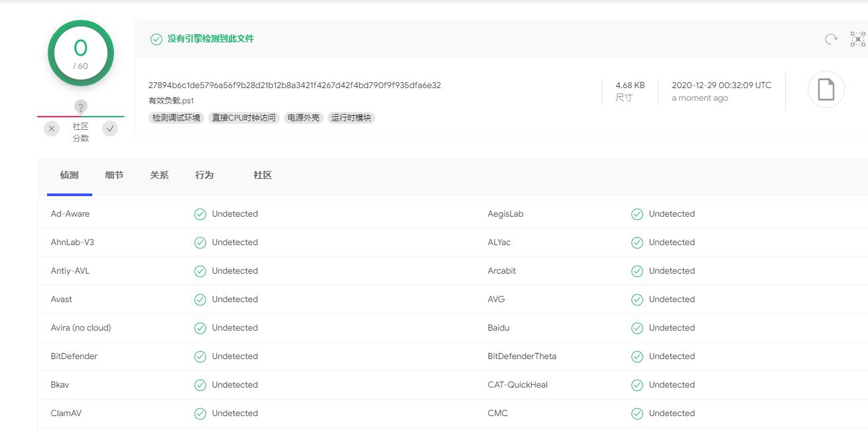
Task: Click the ClamAV undetected check icon
Action: (200, 413)
